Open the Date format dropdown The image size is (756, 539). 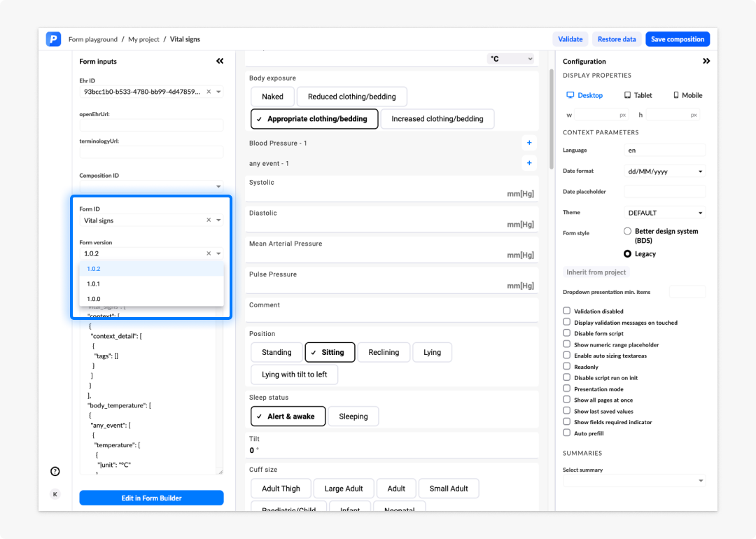tap(664, 171)
